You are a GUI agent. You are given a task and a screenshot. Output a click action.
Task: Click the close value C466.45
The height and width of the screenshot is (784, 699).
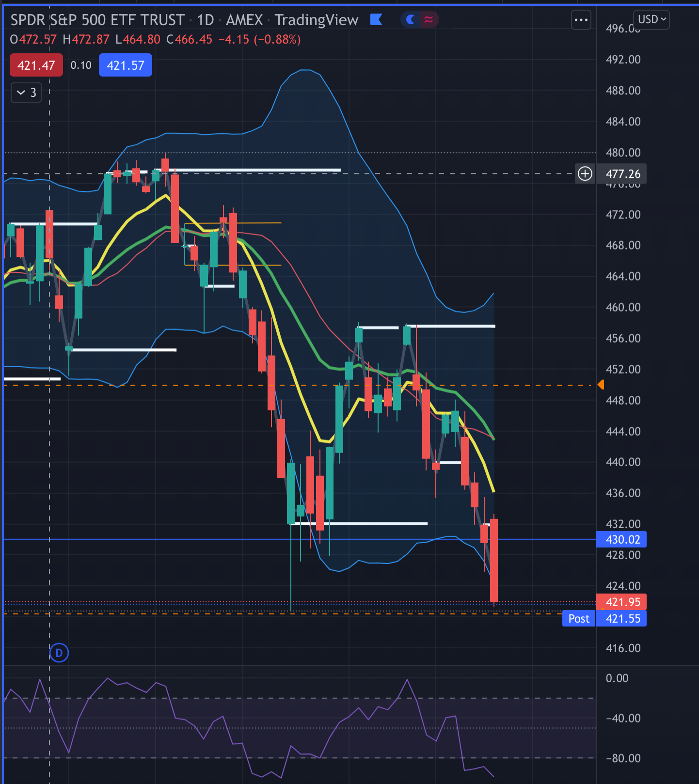pos(189,40)
